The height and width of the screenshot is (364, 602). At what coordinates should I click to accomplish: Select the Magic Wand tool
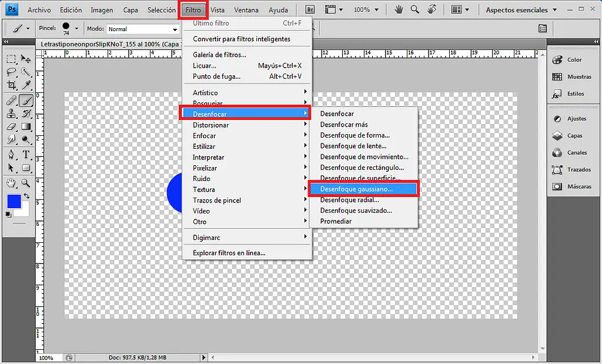26,72
